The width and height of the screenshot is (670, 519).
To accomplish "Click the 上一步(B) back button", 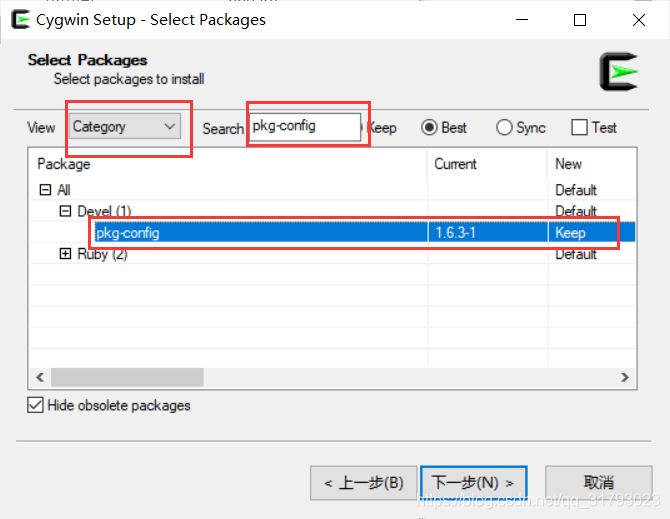I will (364, 483).
